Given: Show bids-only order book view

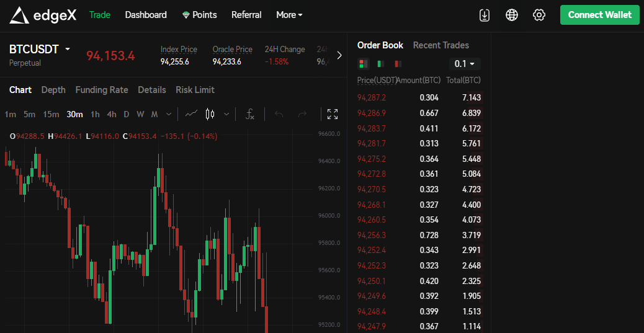Looking at the screenshot, I should (x=381, y=64).
